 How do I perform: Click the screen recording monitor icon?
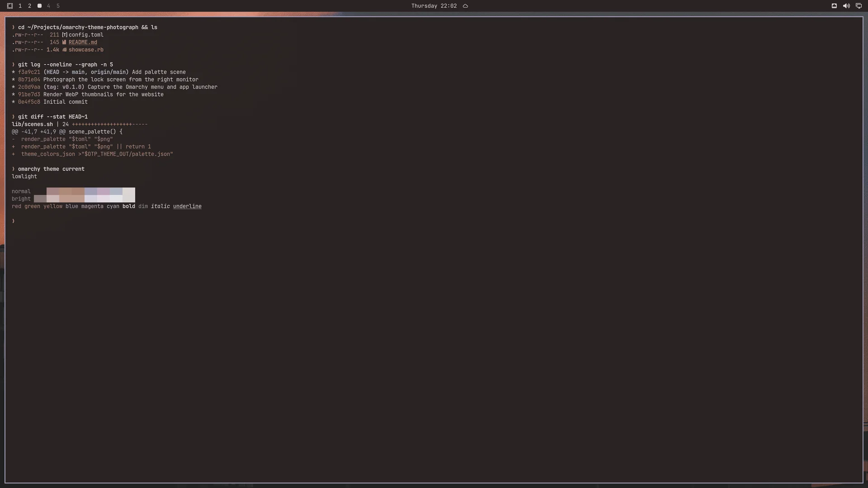click(x=859, y=6)
